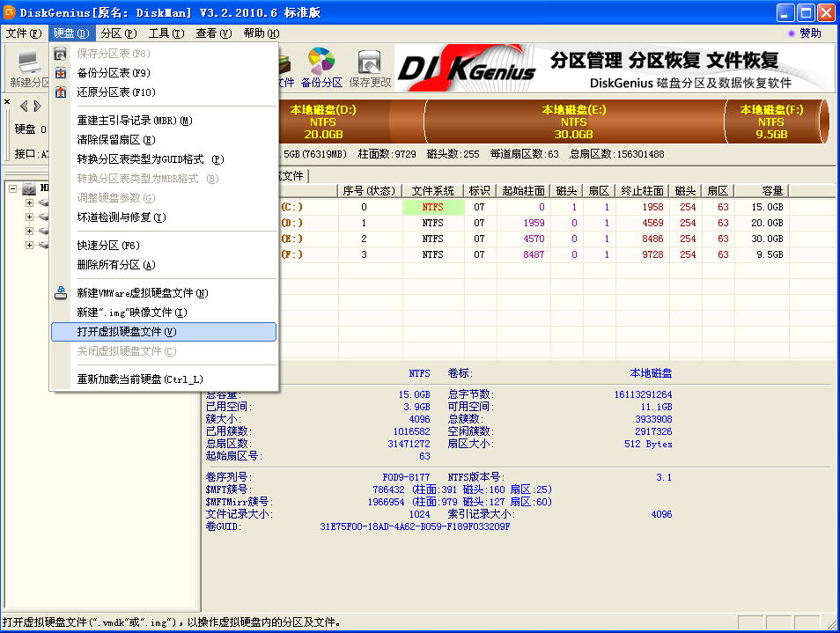Click start cylinder value 8487
Screen dimensions: 840x633
tap(534, 254)
